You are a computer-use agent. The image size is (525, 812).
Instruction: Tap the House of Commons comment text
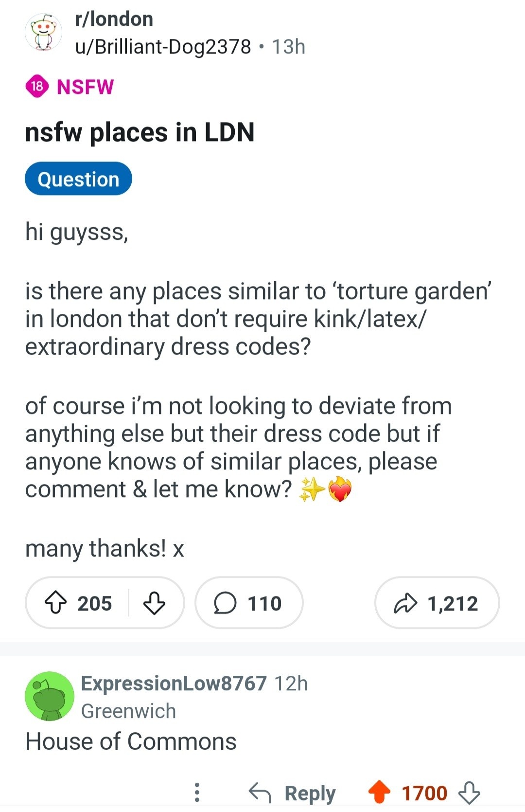[131, 741]
